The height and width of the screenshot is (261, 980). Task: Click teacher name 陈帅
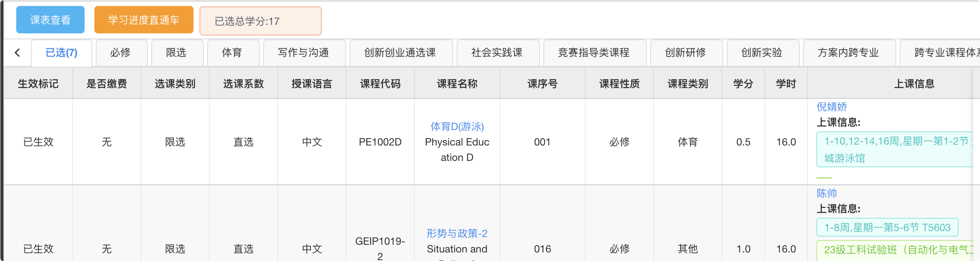pos(827,193)
